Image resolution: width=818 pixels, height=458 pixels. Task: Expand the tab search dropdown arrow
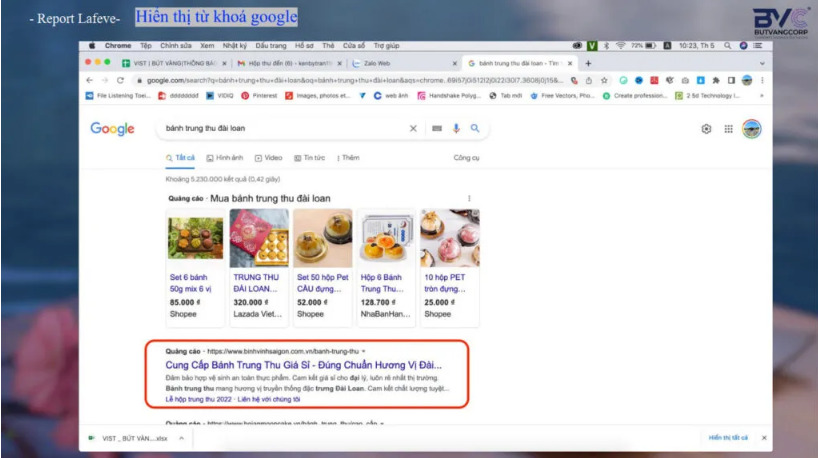[x=762, y=63]
